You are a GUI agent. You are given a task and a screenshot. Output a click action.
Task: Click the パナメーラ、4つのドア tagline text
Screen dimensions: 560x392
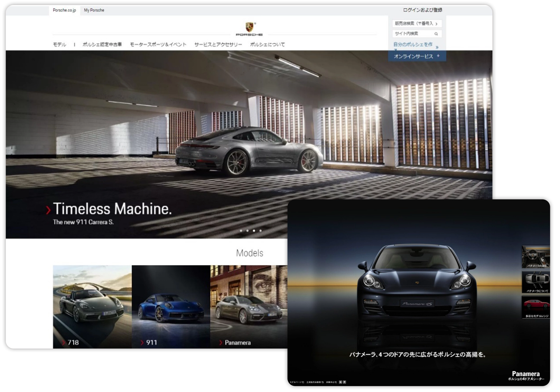tap(417, 354)
